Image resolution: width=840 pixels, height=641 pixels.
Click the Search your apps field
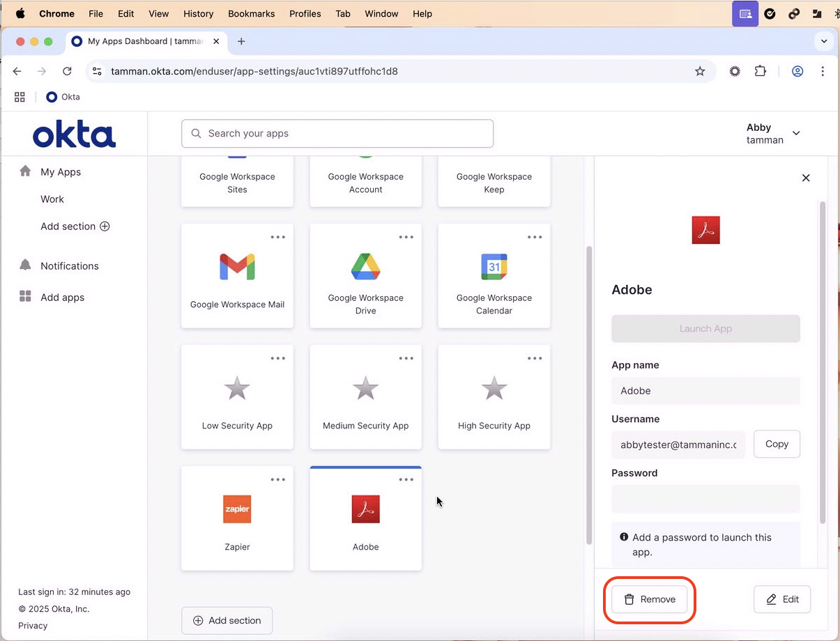coord(337,133)
